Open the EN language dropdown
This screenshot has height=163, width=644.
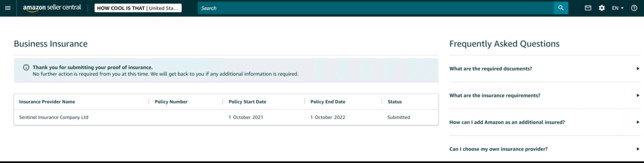click(x=618, y=8)
